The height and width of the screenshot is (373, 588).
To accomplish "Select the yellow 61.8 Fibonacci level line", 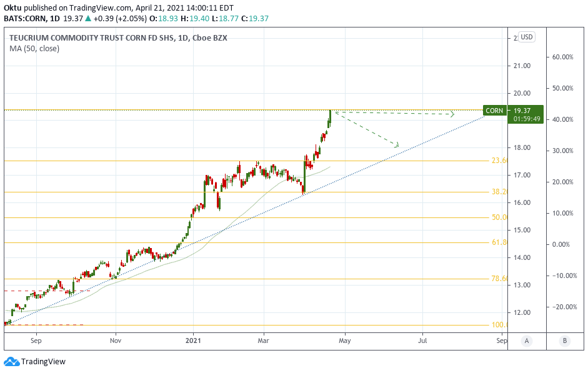I will [250, 242].
